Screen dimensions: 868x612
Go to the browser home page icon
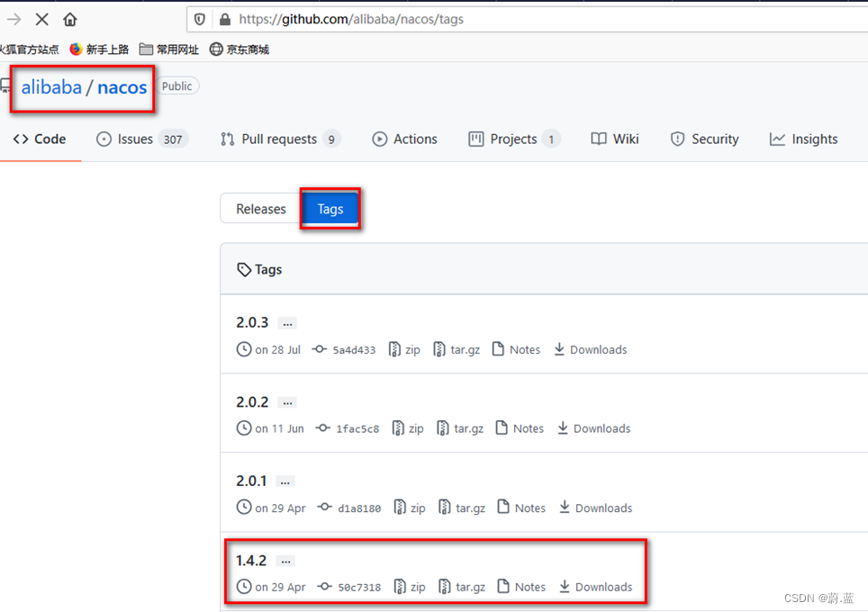69,20
